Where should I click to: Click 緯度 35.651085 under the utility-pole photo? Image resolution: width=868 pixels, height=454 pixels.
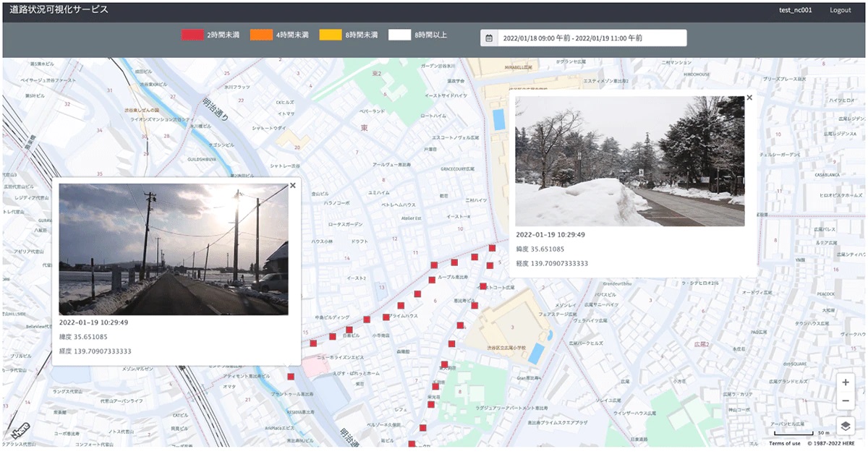tap(83, 337)
